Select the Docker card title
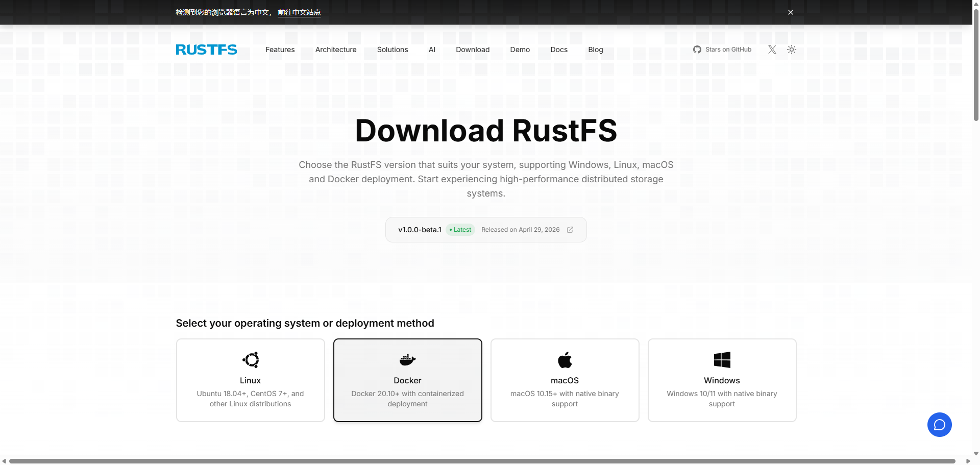The width and height of the screenshot is (980, 465). click(x=408, y=381)
